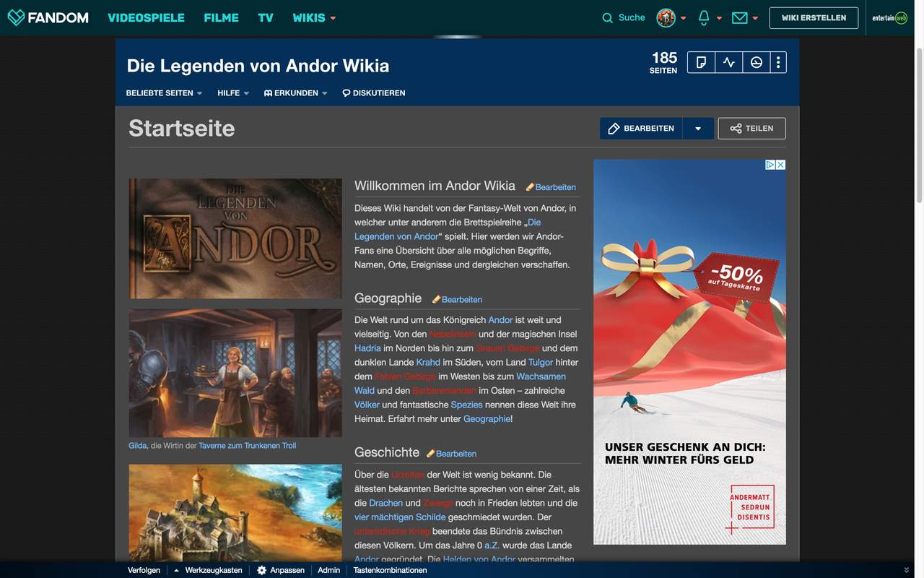Open the Krahd link

pos(428,362)
